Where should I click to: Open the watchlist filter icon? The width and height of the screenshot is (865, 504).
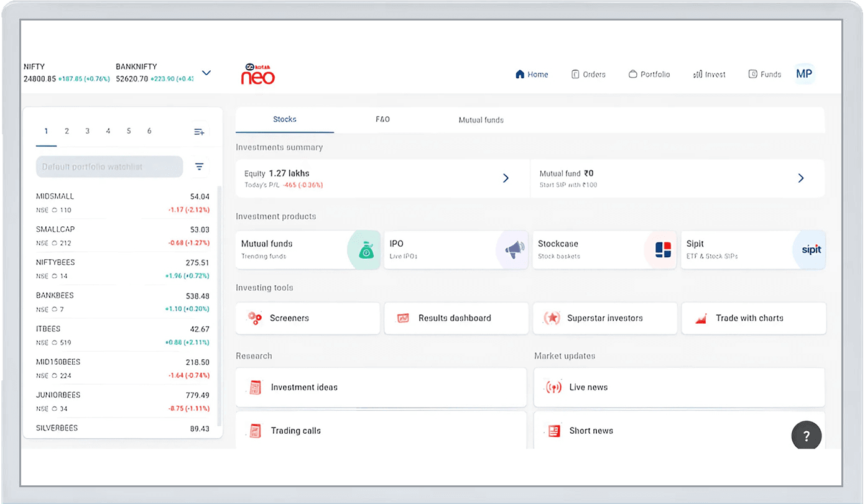199,167
